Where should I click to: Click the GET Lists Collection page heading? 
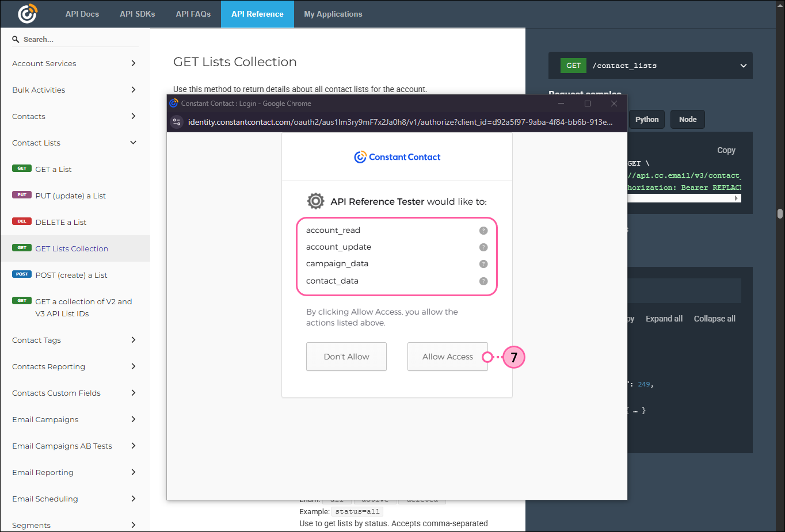point(235,62)
